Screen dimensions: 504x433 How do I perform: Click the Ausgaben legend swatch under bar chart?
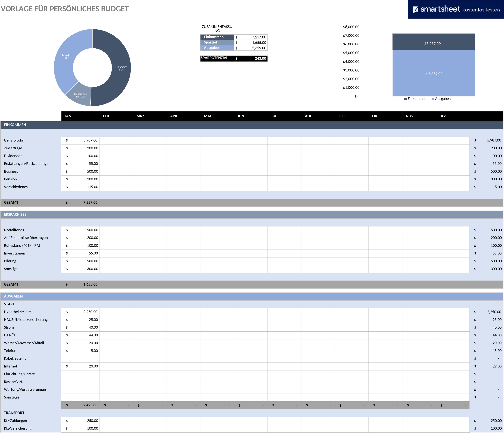(x=433, y=99)
